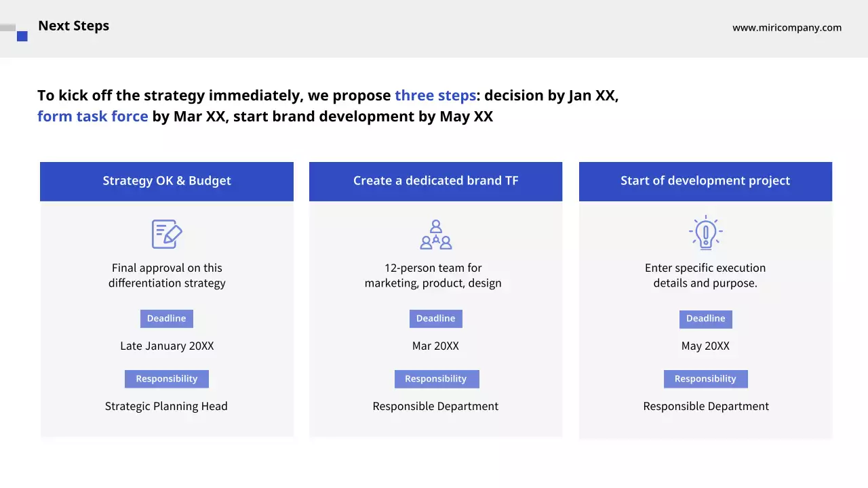Screen dimensions: 868x488
Task: Click the blue square logo beside Next Steps
Action: coord(22,36)
